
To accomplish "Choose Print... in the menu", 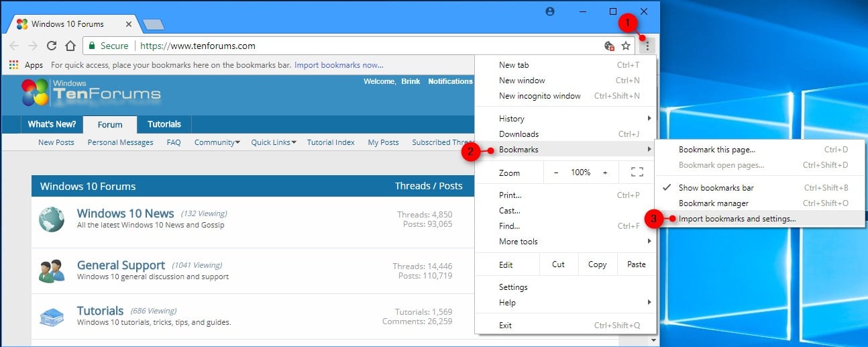I will tap(565, 195).
